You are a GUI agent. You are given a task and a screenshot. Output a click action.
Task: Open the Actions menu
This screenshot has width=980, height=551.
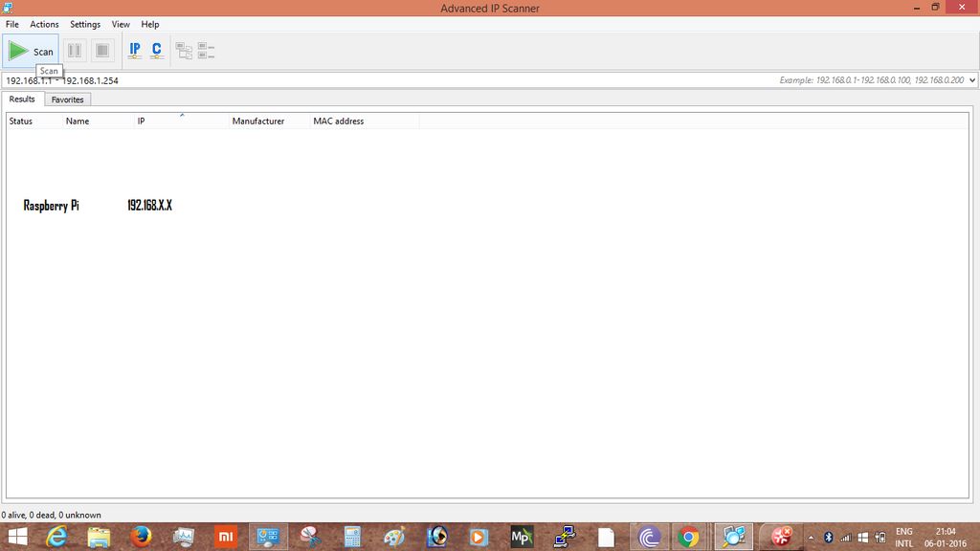(x=44, y=24)
